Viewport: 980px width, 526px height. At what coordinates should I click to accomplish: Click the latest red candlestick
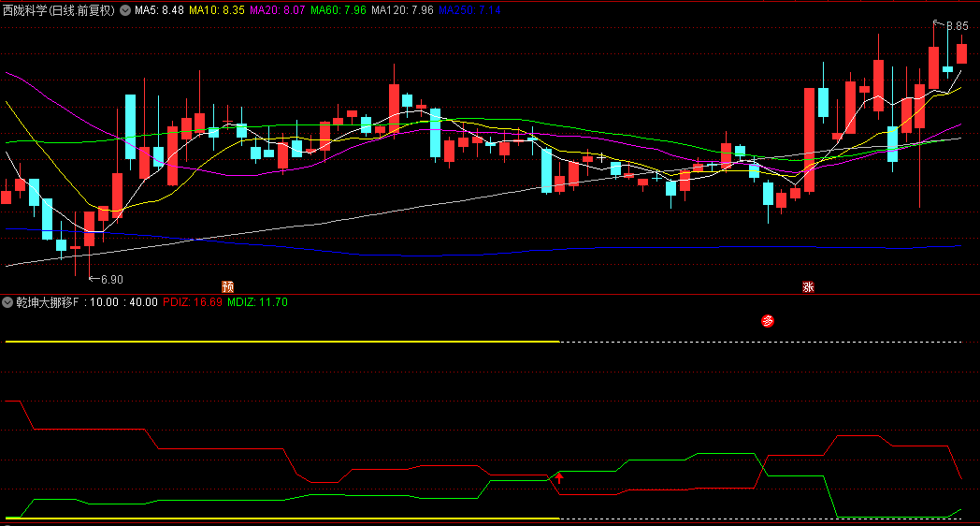coord(961,53)
